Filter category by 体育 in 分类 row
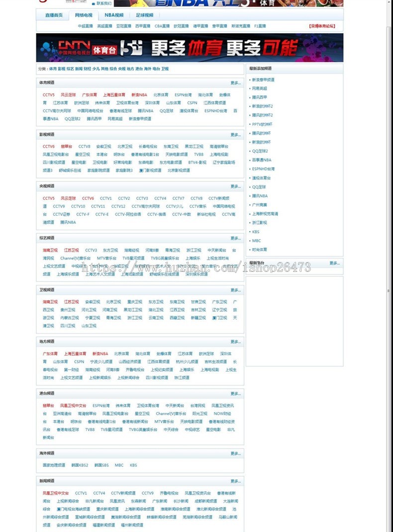 [53, 69]
